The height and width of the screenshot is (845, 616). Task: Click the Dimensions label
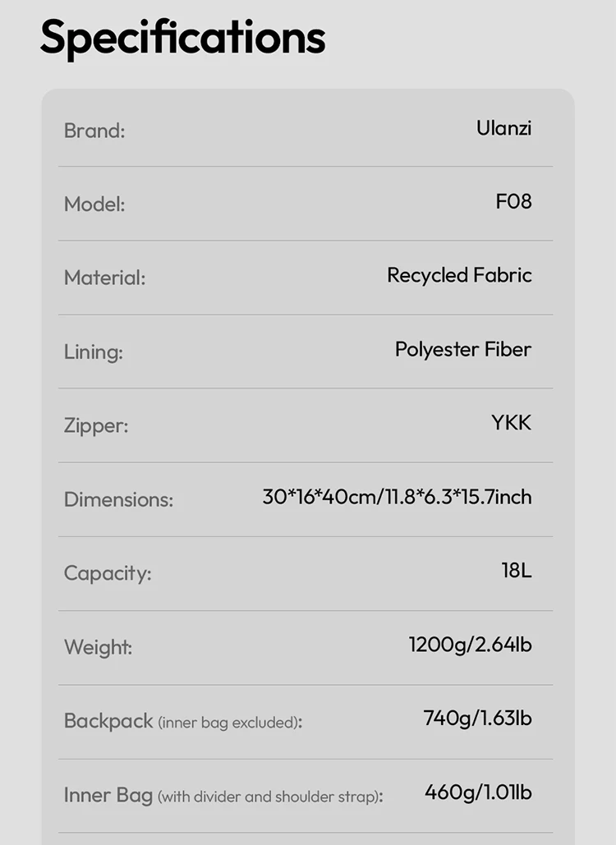pyautogui.click(x=118, y=499)
